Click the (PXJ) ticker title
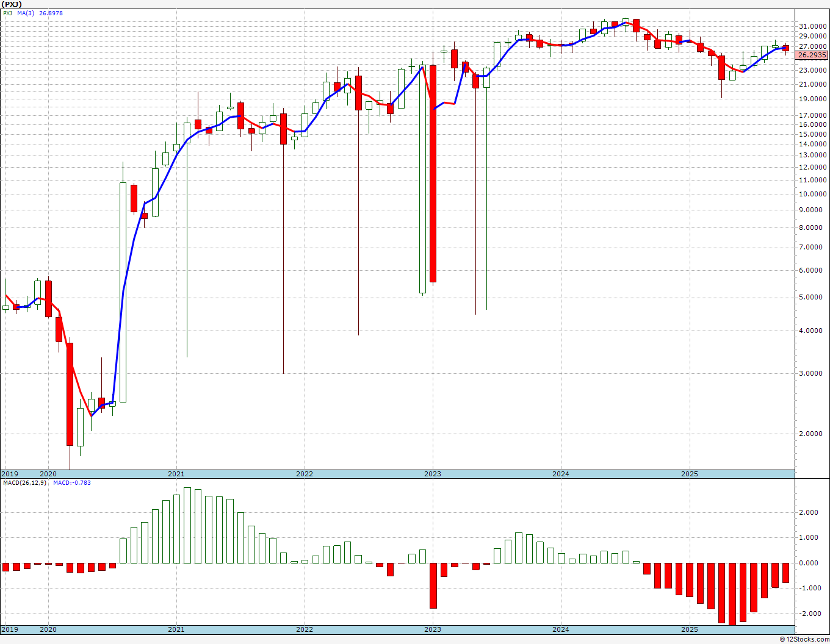This screenshot has width=830, height=644. point(12,4)
